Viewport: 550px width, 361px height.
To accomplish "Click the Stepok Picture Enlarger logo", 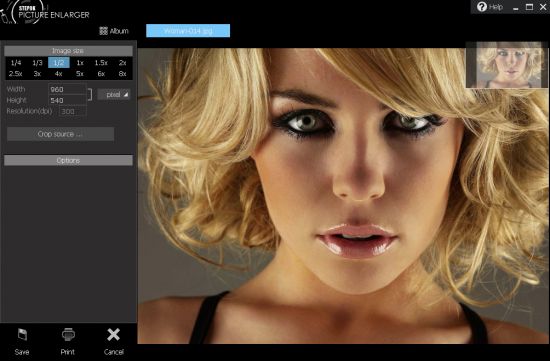I will (x=45, y=12).
